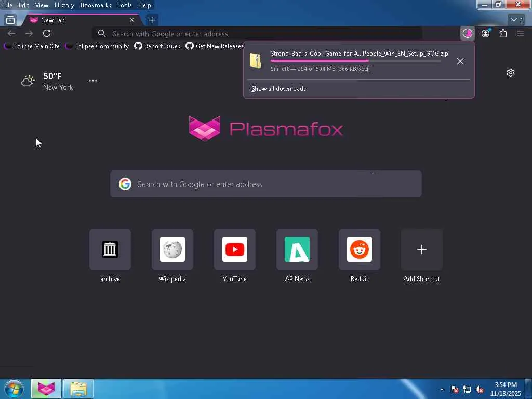Go forward with the forward arrow
This screenshot has height=399, width=532.
(x=29, y=33)
